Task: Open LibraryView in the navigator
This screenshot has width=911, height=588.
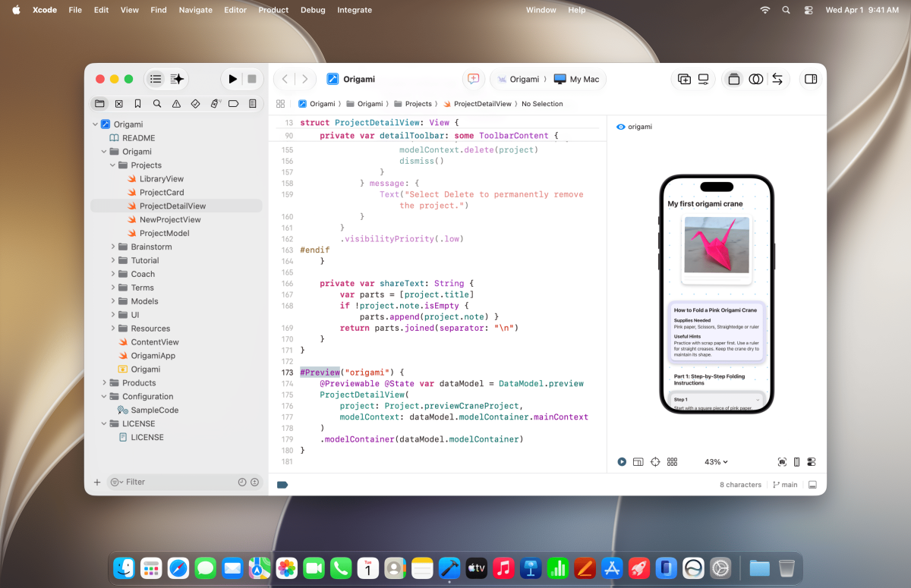Action: (162, 179)
